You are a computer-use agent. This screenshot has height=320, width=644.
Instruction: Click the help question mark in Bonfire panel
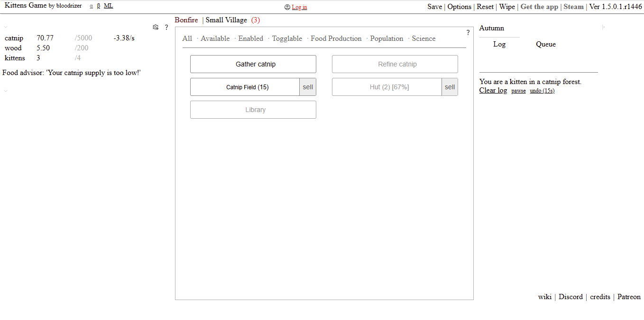pos(468,33)
